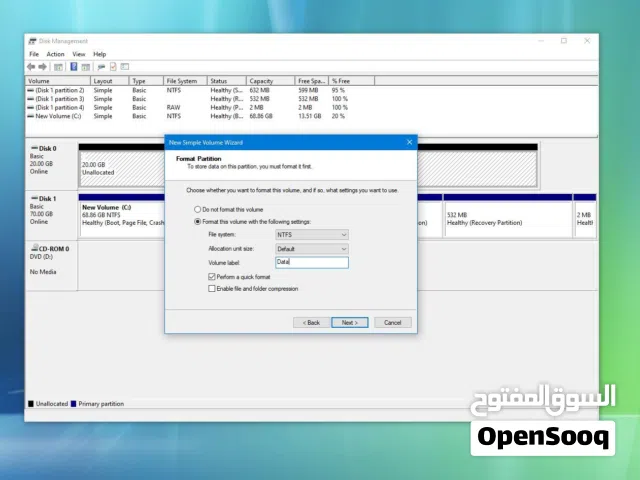Viewport: 640px width, 480px height.
Task: Toggle the Show/Hide Console Tree toolbar icon
Action: click(58, 67)
